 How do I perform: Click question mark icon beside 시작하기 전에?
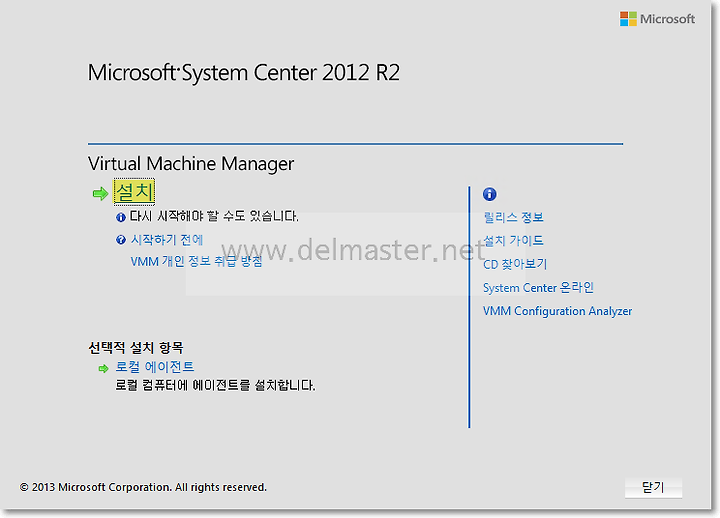click(121, 240)
